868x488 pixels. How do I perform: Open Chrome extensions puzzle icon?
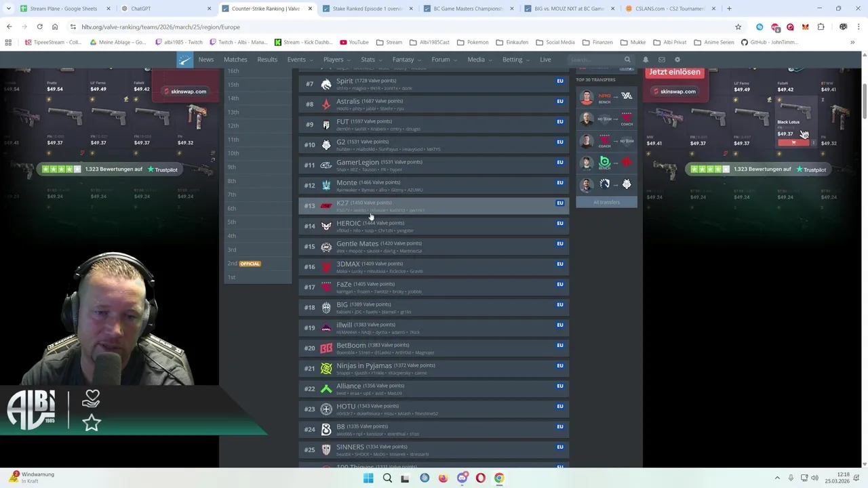[x=821, y=27]
